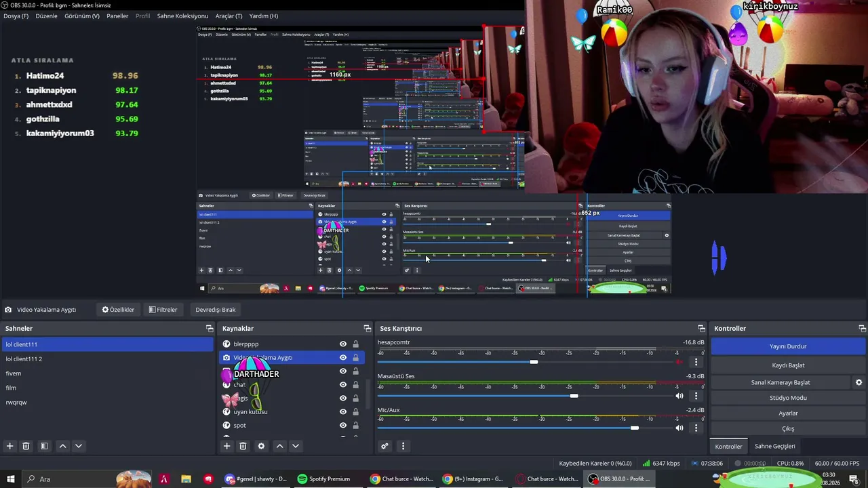The image size is (868, 488).
Task: Toggle lock on the chat source
Action: point(355,385)
